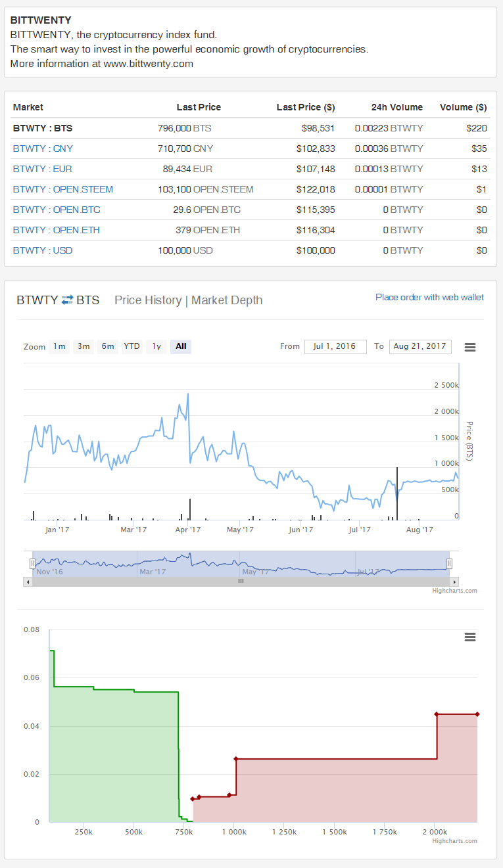Click the 24h Volume column header
The width and height of the screenshot is (503, 868).
click(x=397, y=107)
